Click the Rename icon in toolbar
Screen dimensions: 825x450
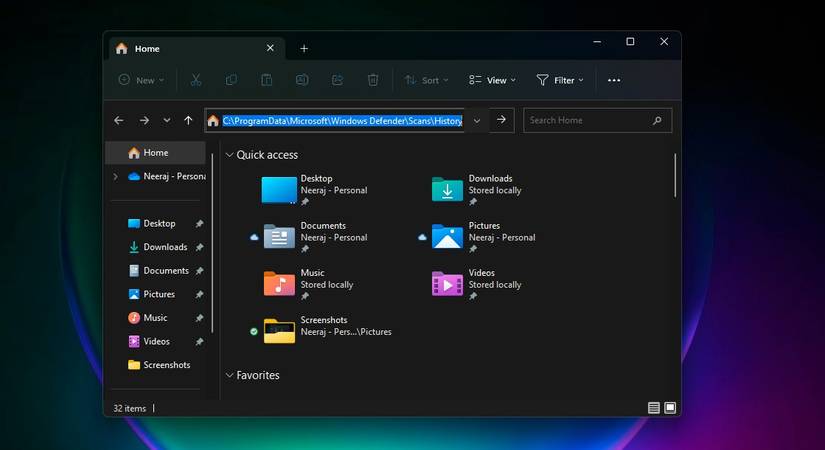click(302, 80)
